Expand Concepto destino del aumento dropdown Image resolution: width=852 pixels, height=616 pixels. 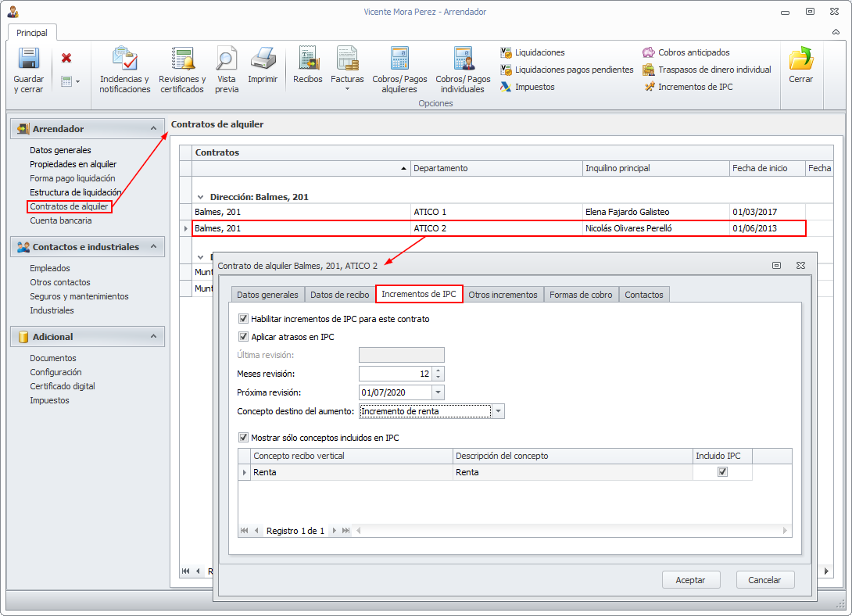click(499, 411)
